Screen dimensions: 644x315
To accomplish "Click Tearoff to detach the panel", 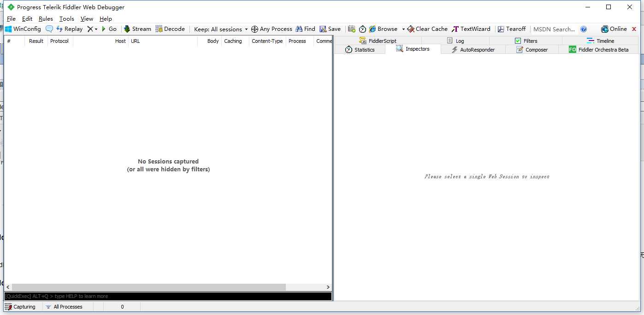I will (x=511, y=29).
